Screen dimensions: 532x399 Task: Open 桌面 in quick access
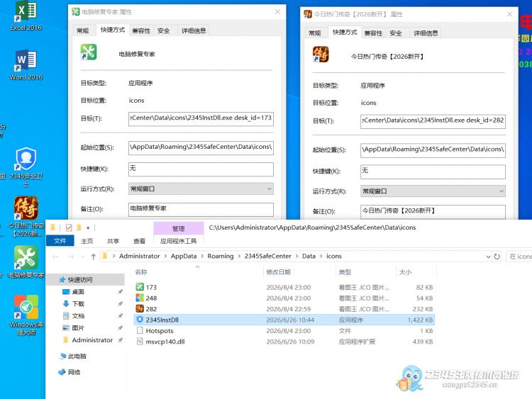pos(78,291)
